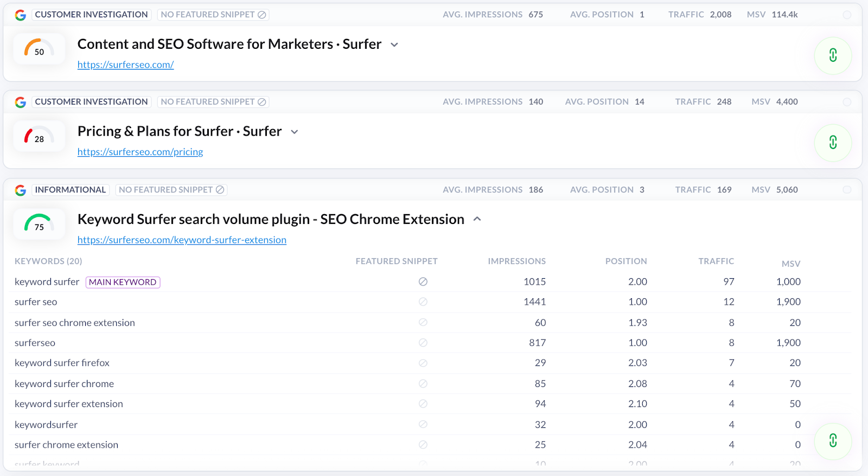Open the keyword-surfer-extension URL link
The width and height of the screenshot is (868, 476).
182,240
